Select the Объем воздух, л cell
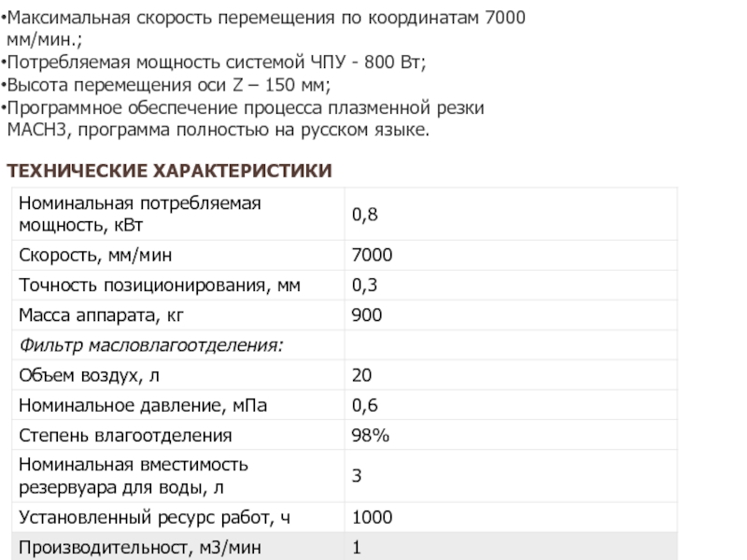 [x=178, y=375]
